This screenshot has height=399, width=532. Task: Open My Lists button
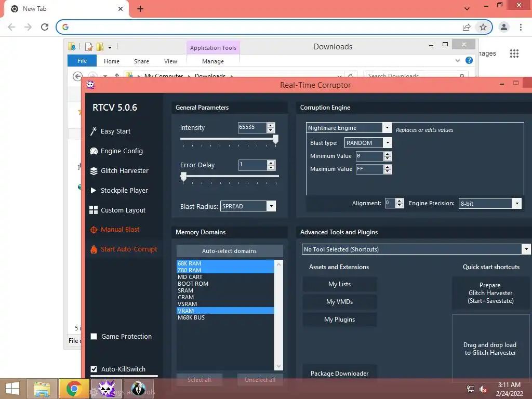click(x=340, y=284)
